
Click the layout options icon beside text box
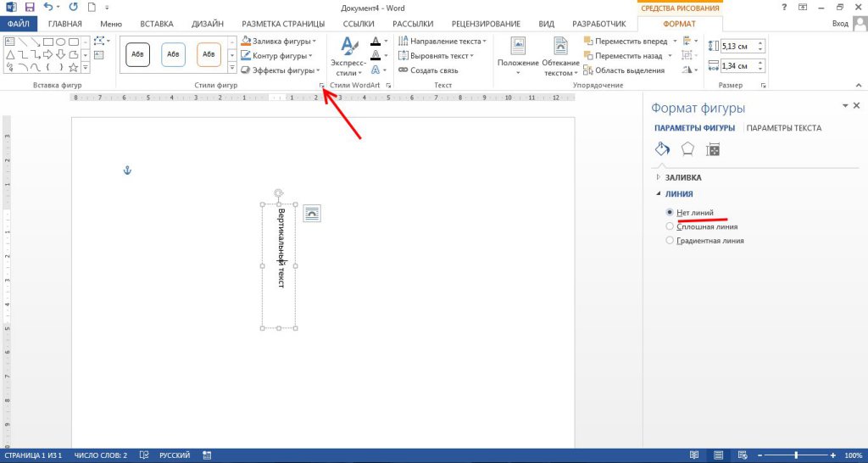pos(312,213)
